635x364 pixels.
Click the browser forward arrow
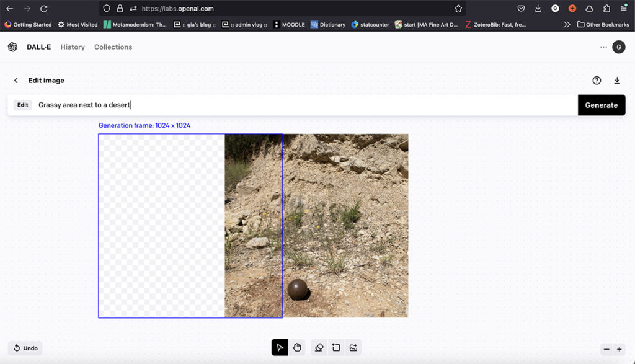coord(27,9)
